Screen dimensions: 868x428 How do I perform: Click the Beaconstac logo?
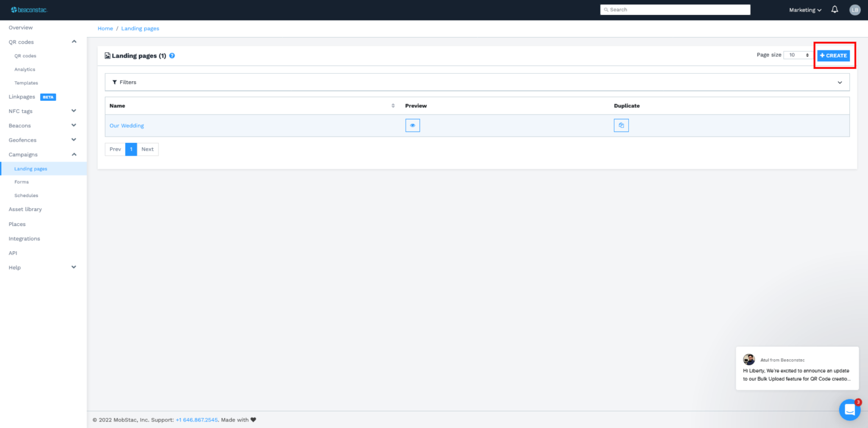(29, 10)
